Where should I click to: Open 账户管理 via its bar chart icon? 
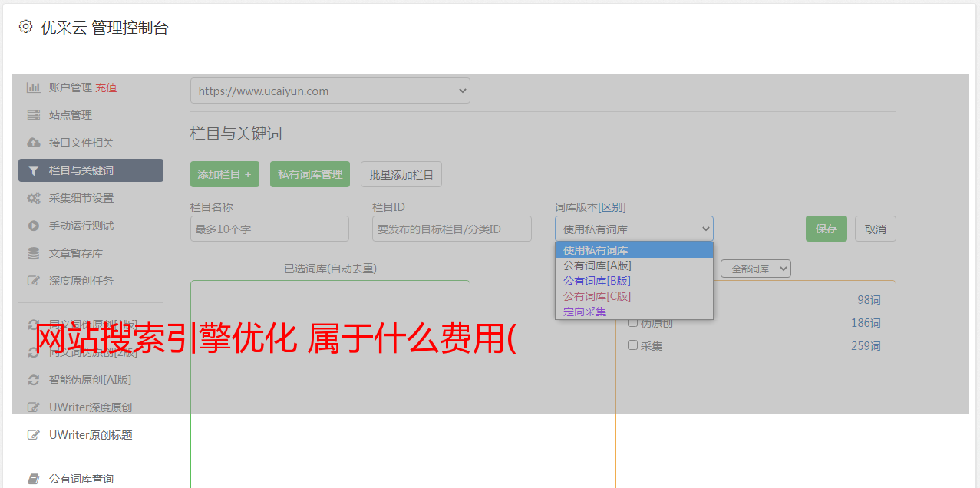tap(33, 87)
